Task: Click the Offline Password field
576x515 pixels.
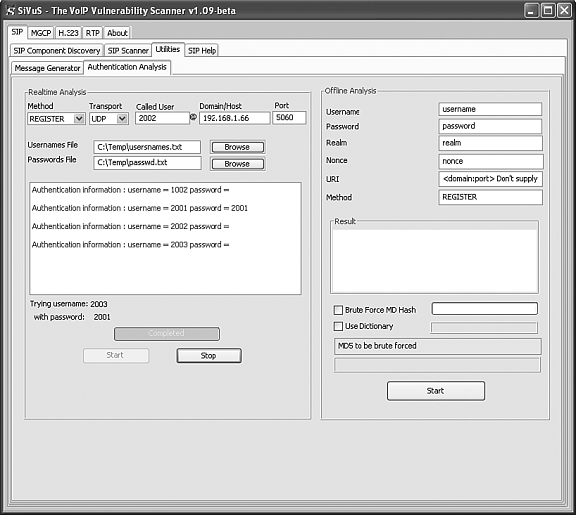Action: click(x=490, y=126)
